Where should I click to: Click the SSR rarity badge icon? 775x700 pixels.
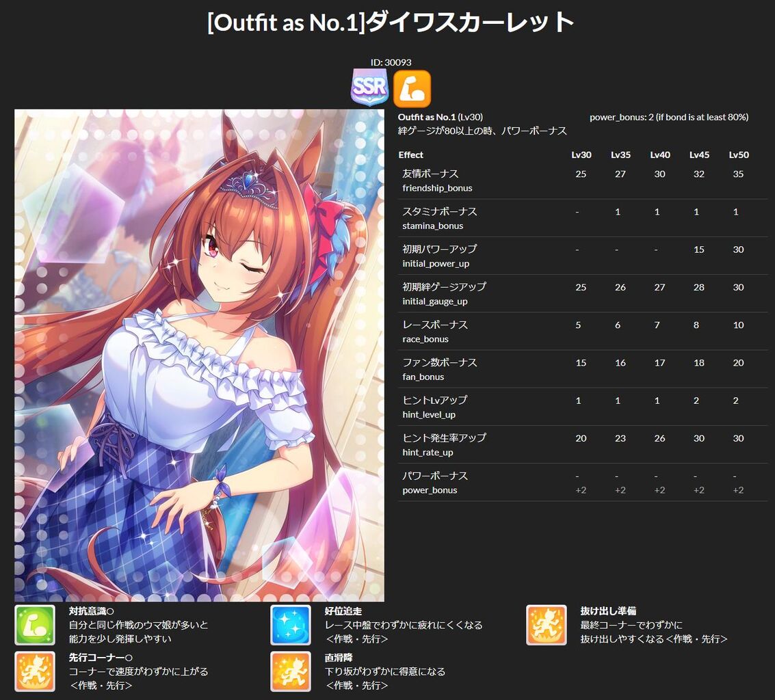tap(369, 88)
